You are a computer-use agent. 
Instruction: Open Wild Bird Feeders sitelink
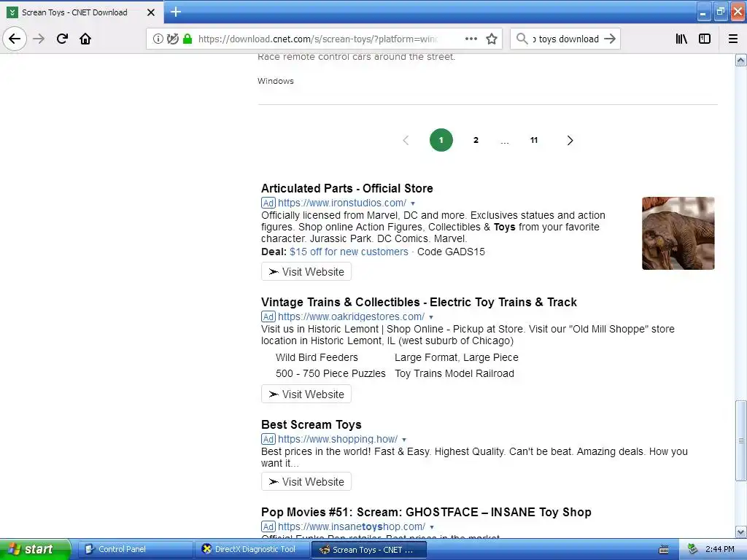(317, 357)
